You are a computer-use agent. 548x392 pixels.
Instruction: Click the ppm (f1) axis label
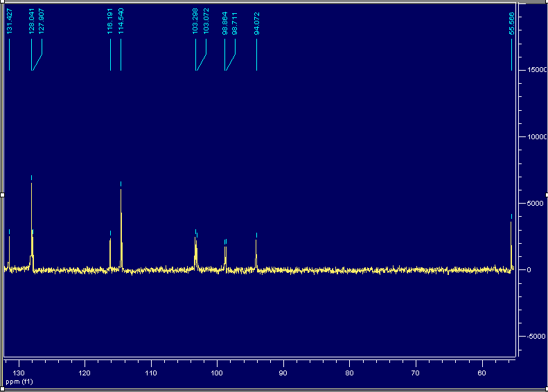[19, 382]
